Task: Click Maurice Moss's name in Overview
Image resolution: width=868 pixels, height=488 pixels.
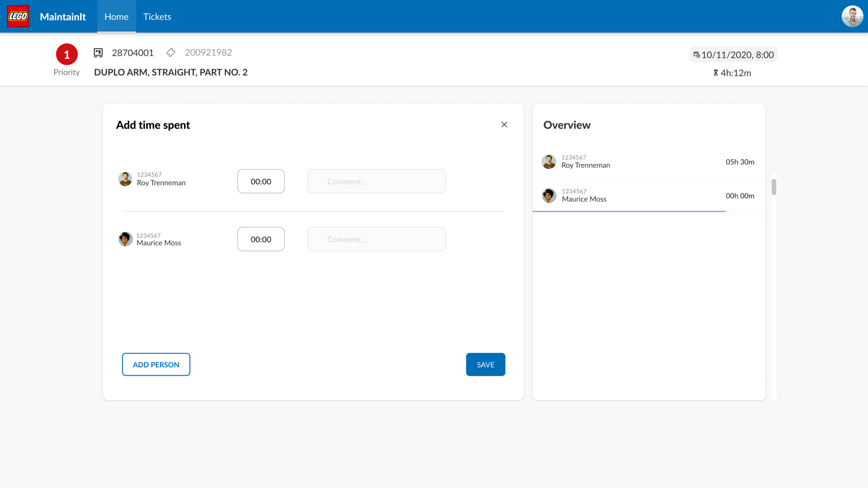Action: click(584, 199)
